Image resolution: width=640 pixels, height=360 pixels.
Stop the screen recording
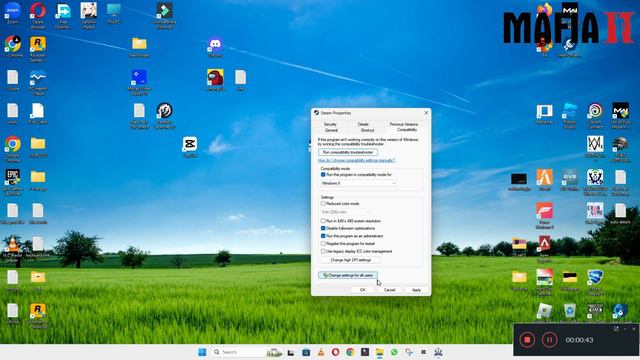(527, 340)
